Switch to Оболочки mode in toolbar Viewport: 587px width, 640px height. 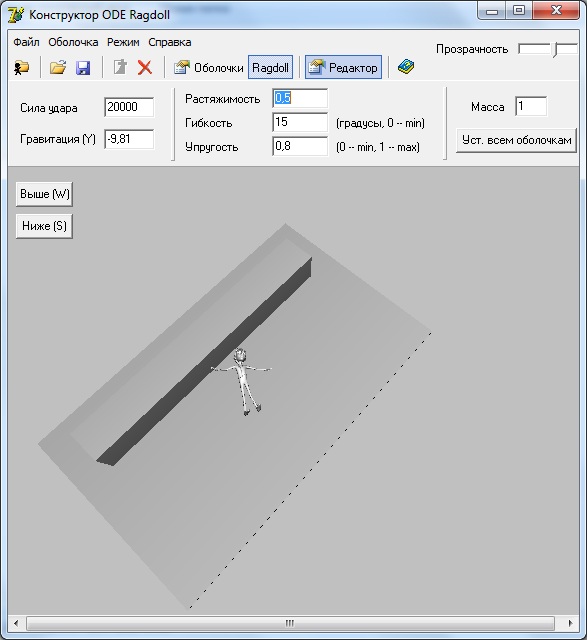(209, 67)
